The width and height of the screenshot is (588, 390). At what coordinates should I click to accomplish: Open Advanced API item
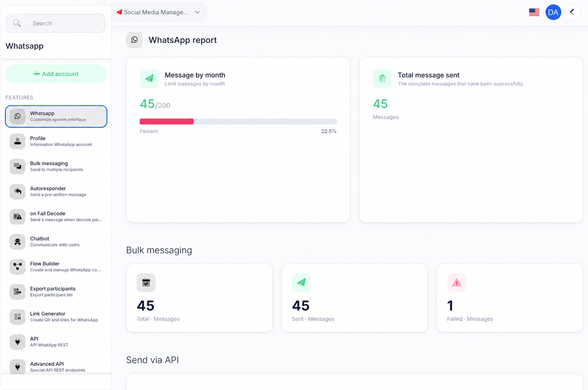pos(56,367)
